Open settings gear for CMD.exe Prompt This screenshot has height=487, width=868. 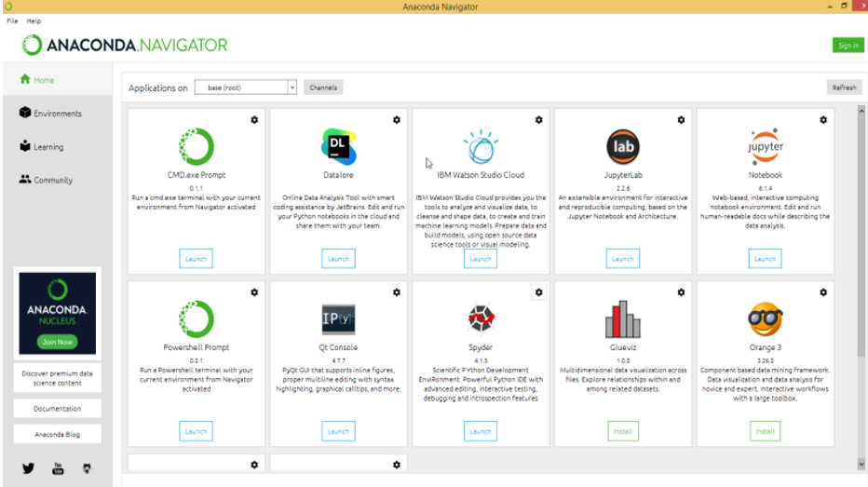pos(254,119)
